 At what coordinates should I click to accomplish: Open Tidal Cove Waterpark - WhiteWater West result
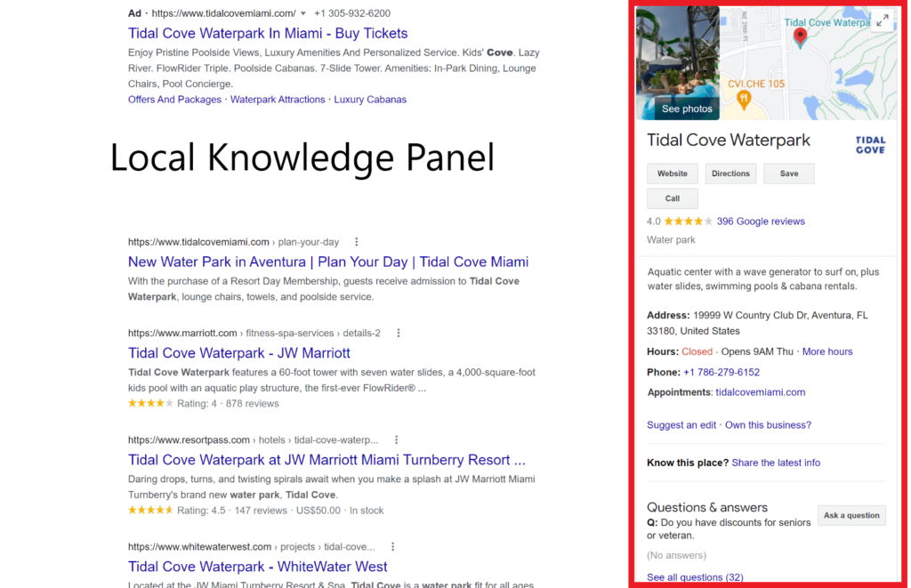258,567
